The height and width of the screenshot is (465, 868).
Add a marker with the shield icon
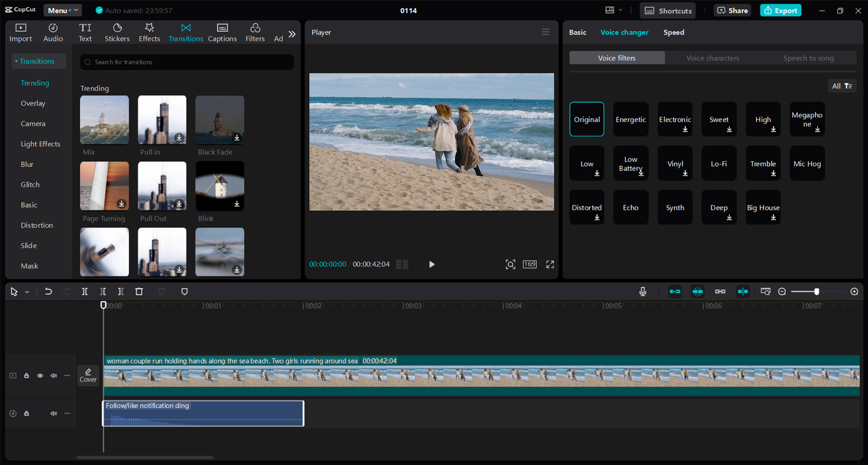184,291
